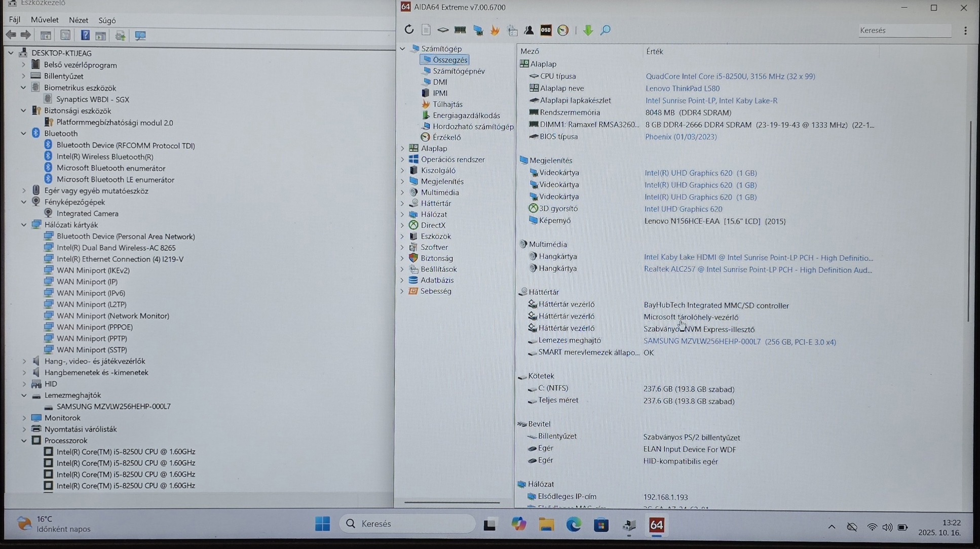This screenshot has width=980, height=549.
Task: Click the magnifier search icon in AIDA64 toolbar
Action: [606, 30]
